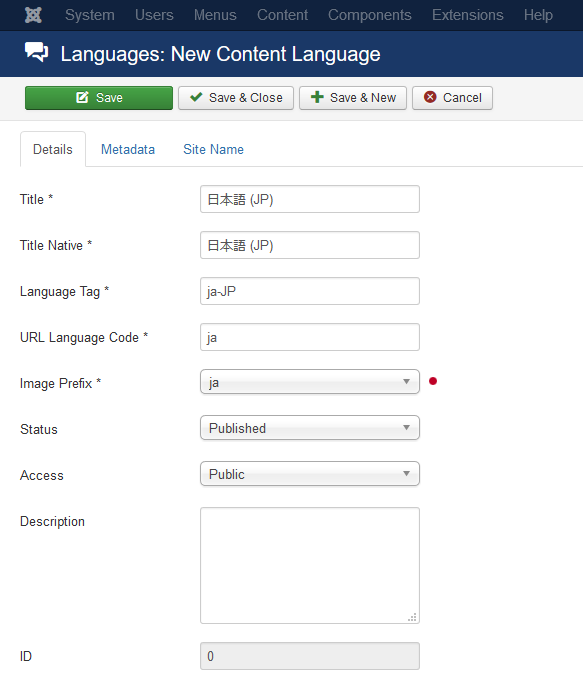This screenshot has width=583, height=700.
Task: Click the red dot beside Image Prefix
Action: (x=433, y=381)
